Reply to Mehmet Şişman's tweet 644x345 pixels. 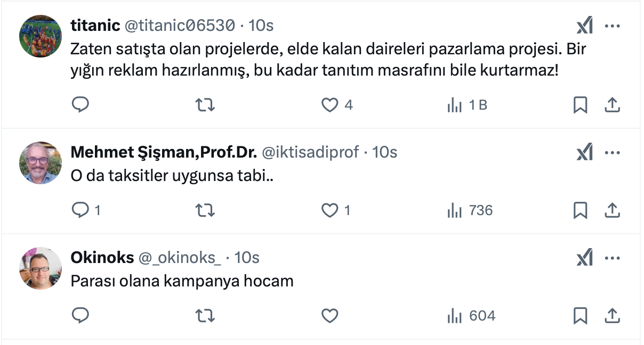(x=80, y=210)
